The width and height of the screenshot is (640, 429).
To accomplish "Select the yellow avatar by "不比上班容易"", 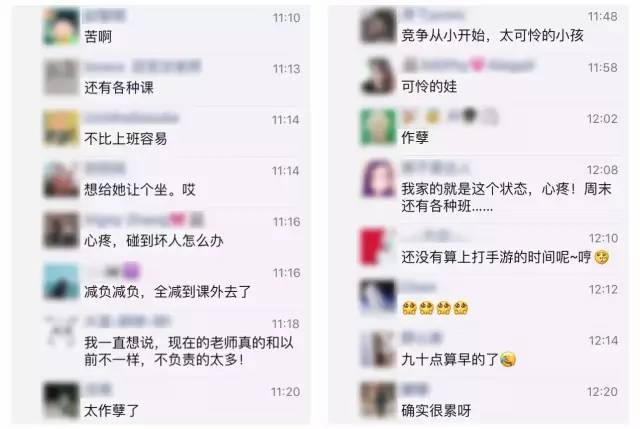I will point(61,128).
